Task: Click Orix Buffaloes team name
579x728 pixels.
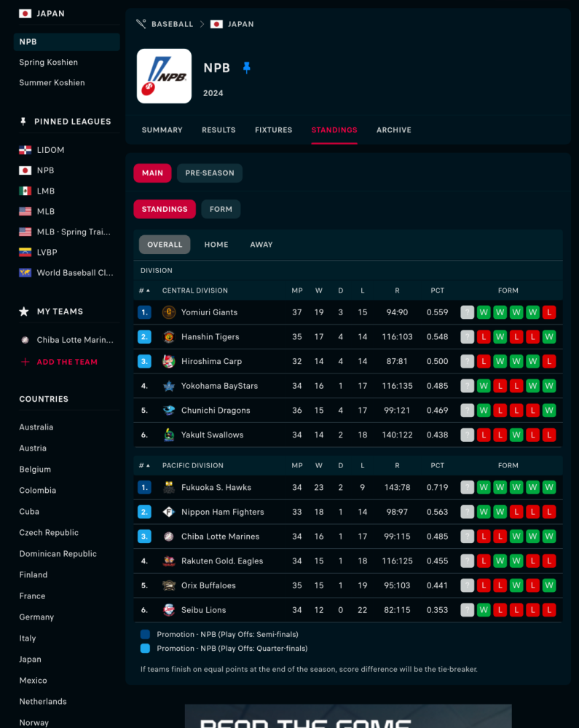Action: (x=208, y=585)
